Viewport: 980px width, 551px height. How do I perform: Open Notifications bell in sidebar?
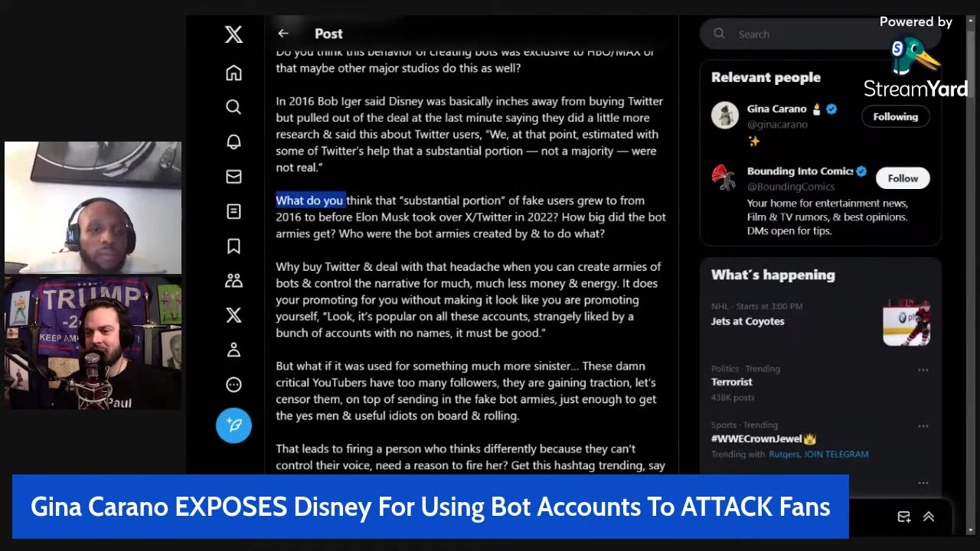coord(234,142)
